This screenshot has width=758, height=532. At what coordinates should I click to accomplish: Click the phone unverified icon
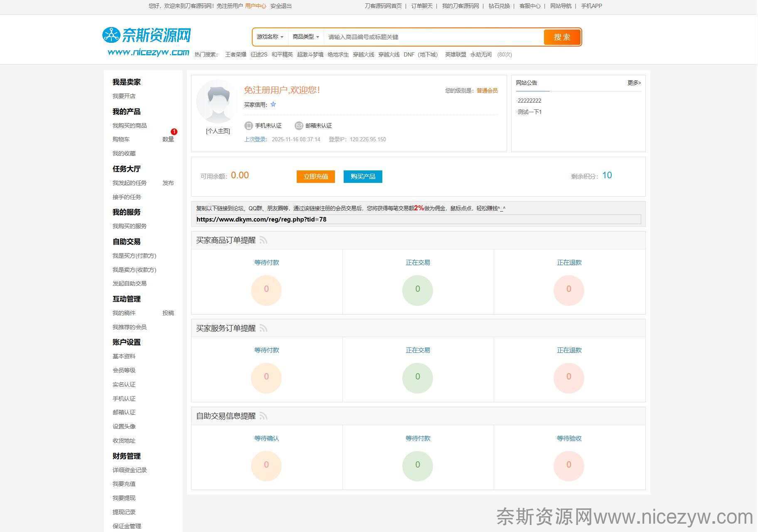tap(249, 126)
